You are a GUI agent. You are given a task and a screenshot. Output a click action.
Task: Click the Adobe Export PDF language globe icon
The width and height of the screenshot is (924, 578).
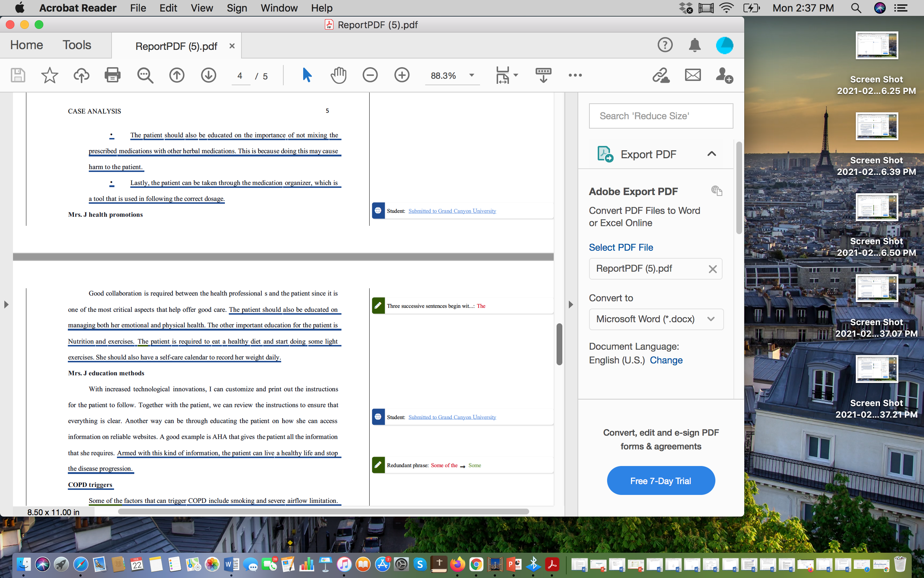[x=717, y=191]
